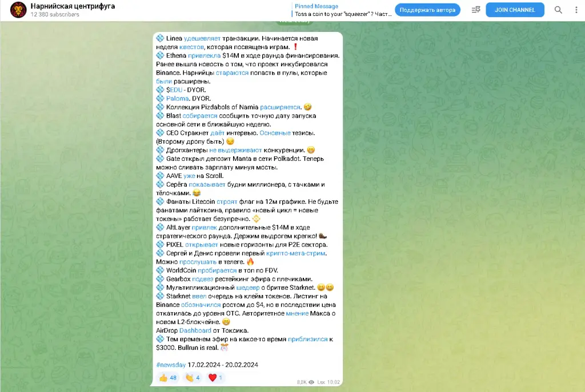Viewport: 585px width, 392px height.
Task: Follow the стараются link
Action: (x=232, y=72)
